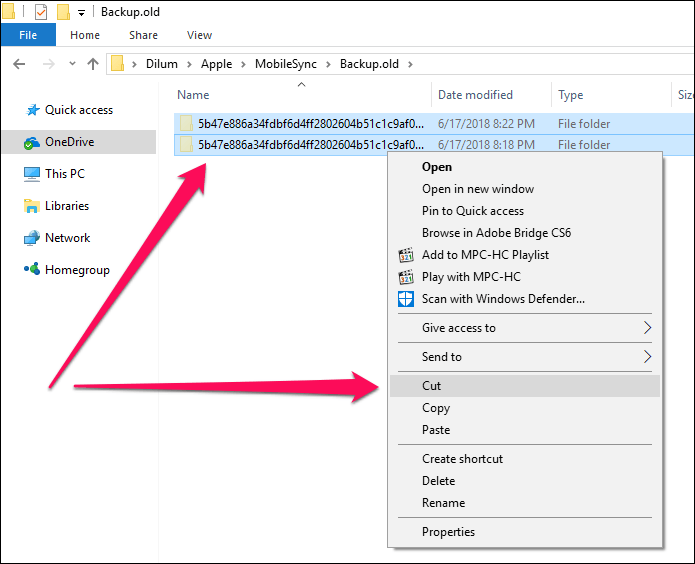
Task: Click the folder icon in address bar
Action: [x=117, y=63]
